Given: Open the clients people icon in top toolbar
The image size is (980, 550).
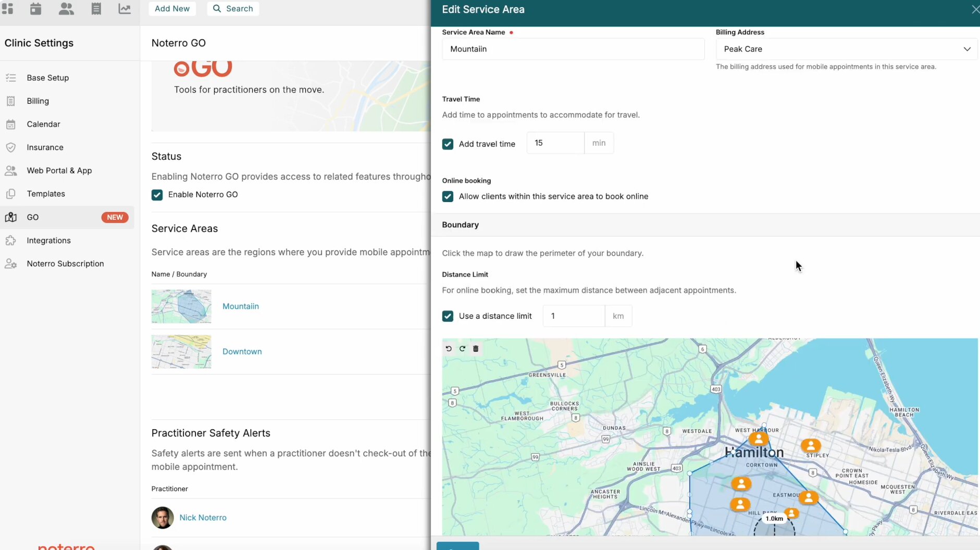Looking at the screenshot, I should click(x=66, y=9).
